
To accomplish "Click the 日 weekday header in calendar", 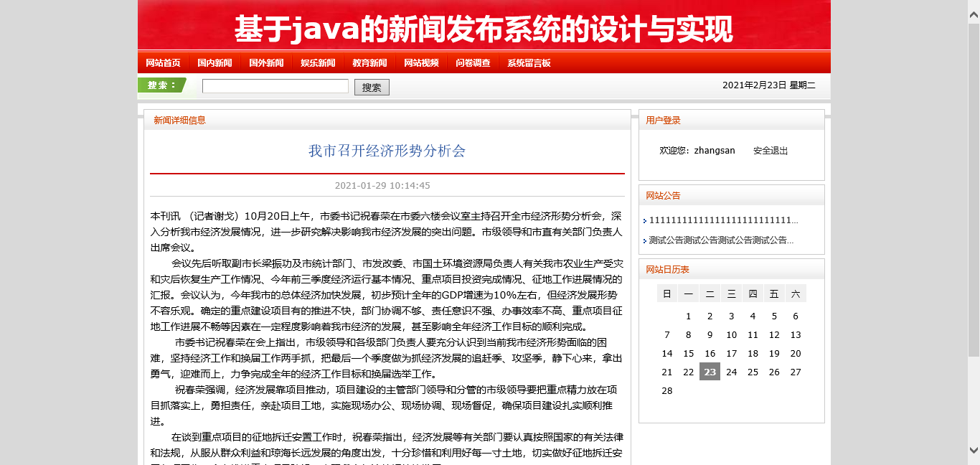I will tap(667, 293).
